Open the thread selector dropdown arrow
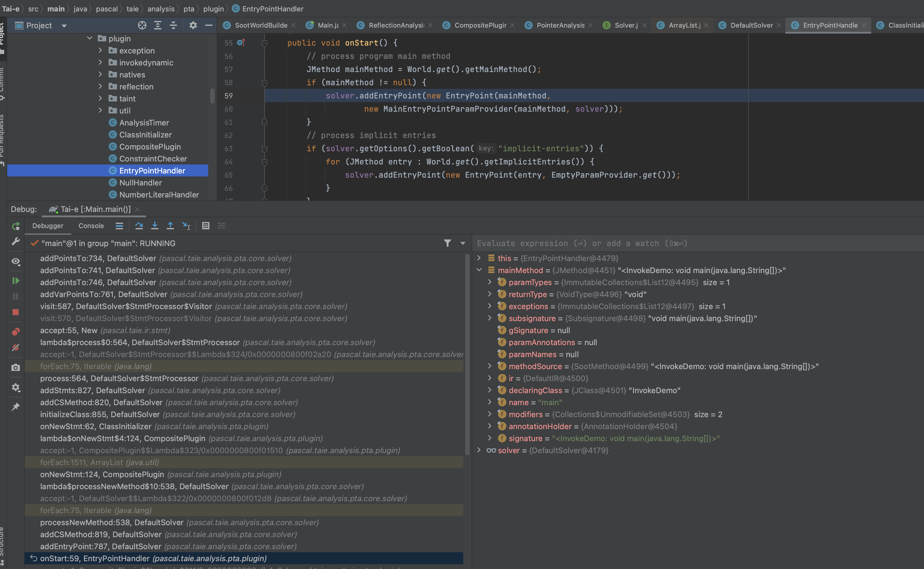924x569 pixels. 463,243
